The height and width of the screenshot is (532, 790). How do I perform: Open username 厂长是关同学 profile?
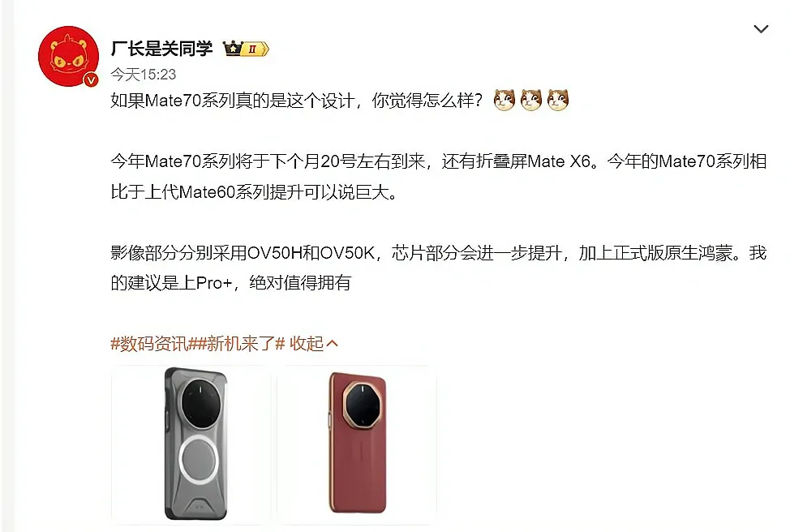[x=161, y=49]
